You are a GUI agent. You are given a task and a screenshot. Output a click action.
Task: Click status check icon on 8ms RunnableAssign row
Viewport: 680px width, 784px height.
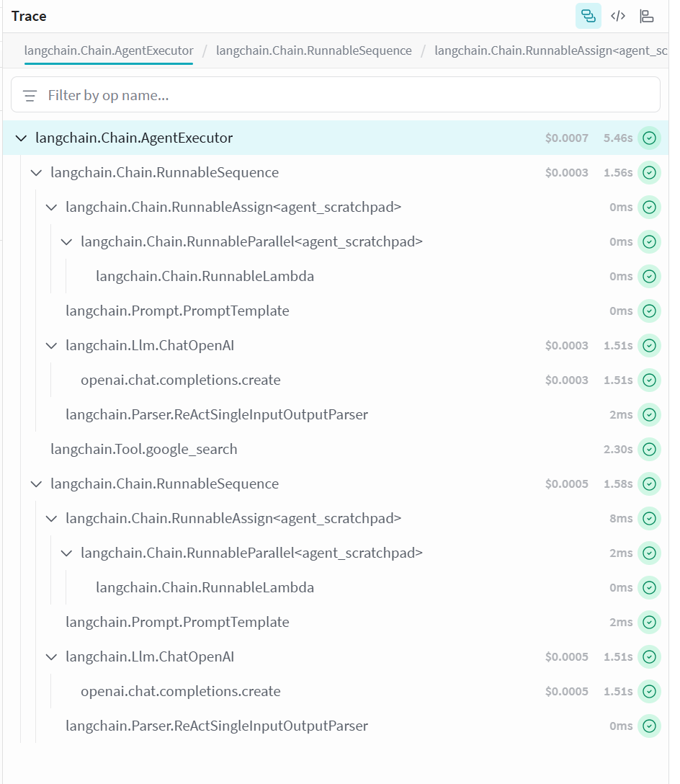[x=649, y=518]
